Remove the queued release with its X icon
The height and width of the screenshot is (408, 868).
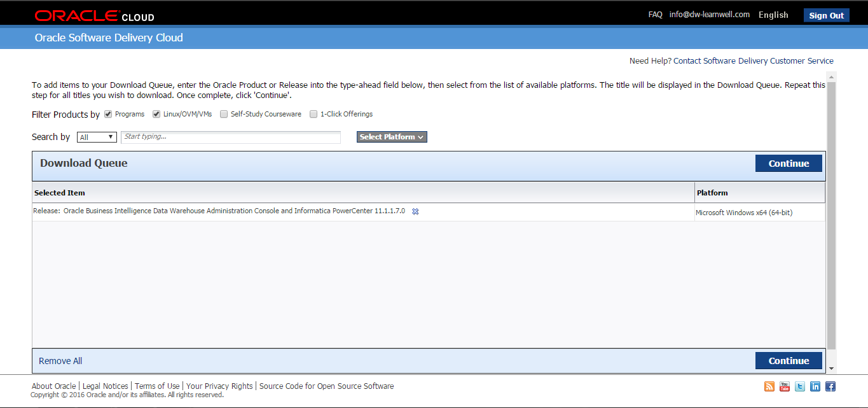click(415, 211)
